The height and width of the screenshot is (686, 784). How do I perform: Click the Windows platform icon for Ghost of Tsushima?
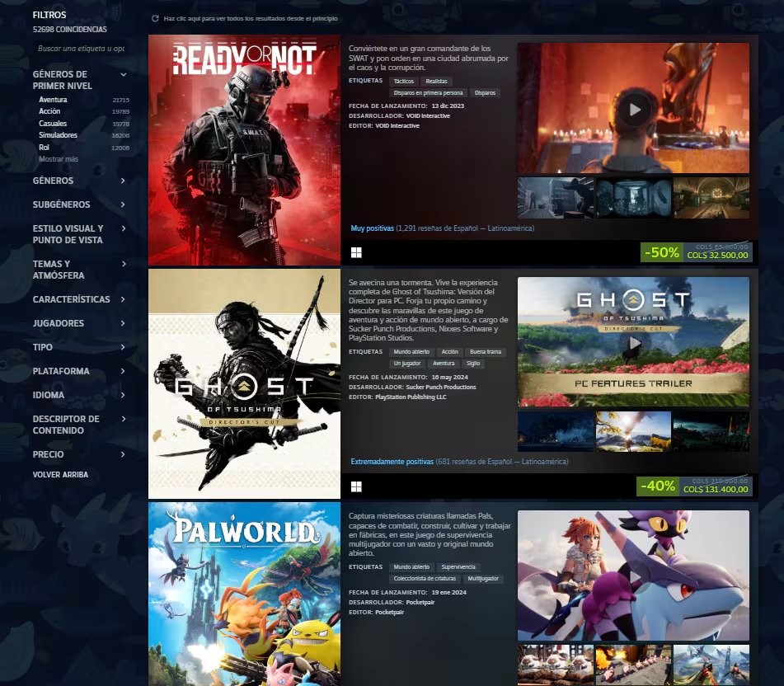point(356,486)
